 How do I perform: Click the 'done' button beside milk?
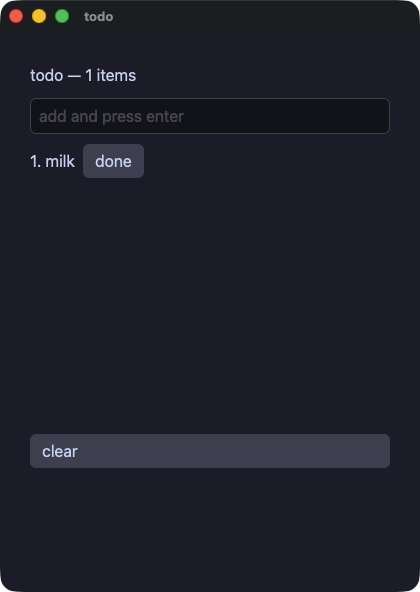[x=113, y=161]
